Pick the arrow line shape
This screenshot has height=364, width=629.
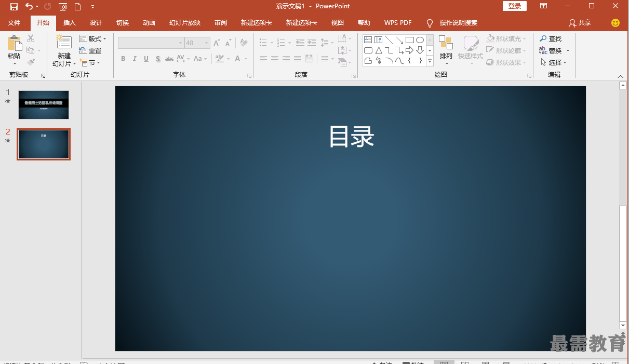[x=399, y=40]
